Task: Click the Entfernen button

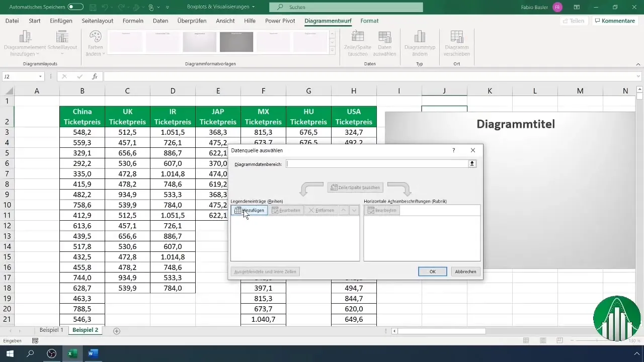Action: tap(321, 210)
